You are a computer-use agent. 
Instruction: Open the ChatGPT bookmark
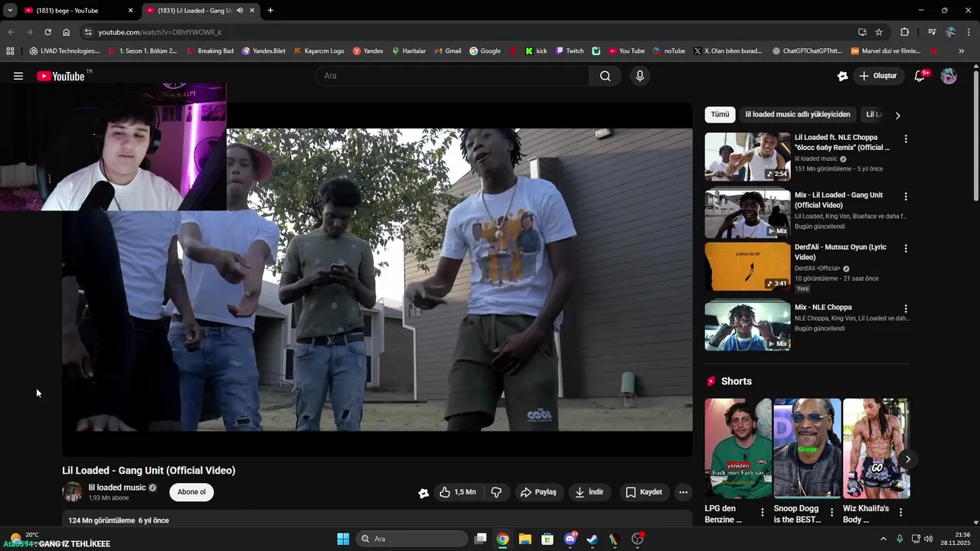[806, 51]
